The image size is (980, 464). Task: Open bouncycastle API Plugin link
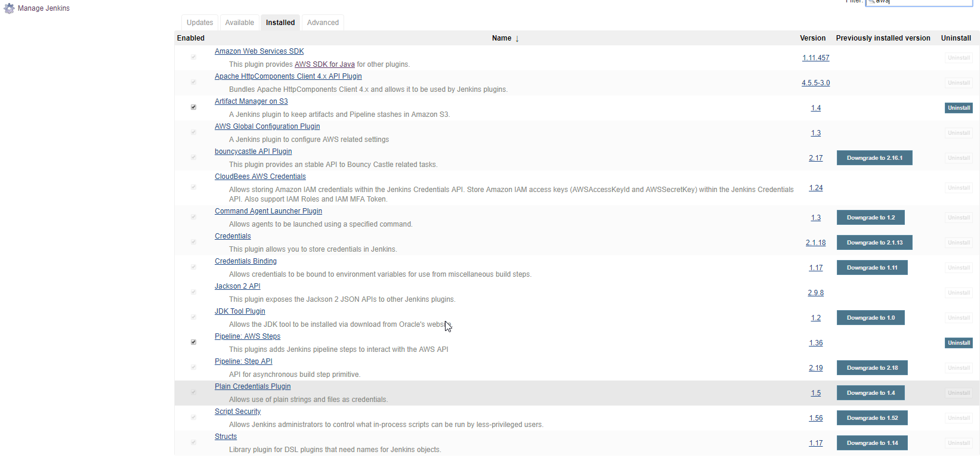point(253,151)
